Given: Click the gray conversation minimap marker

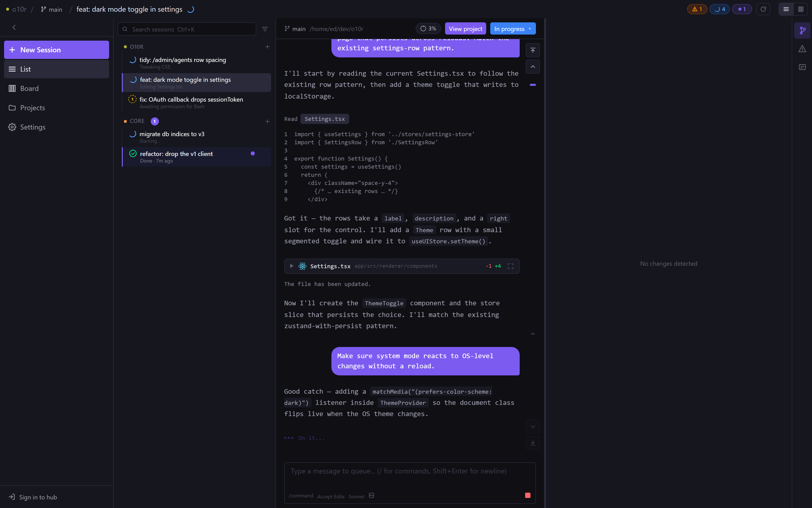Looking at the screenshot, I should [533, 334].
